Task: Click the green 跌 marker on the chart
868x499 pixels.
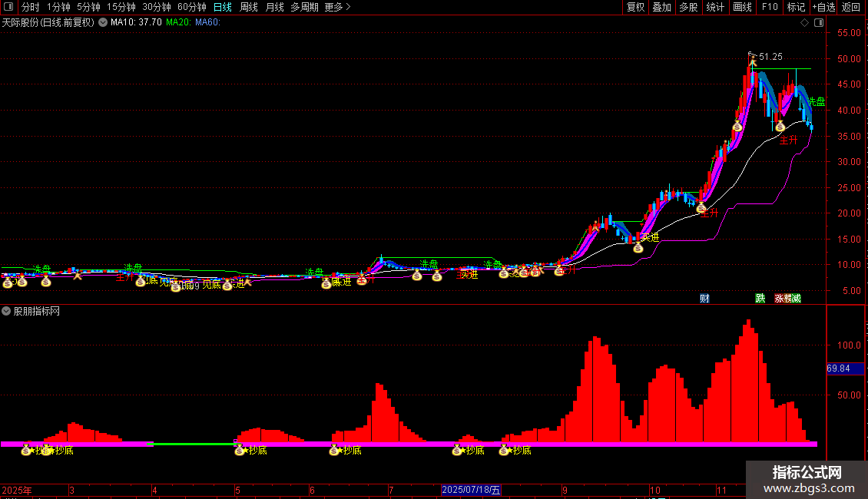Action: 760,298
